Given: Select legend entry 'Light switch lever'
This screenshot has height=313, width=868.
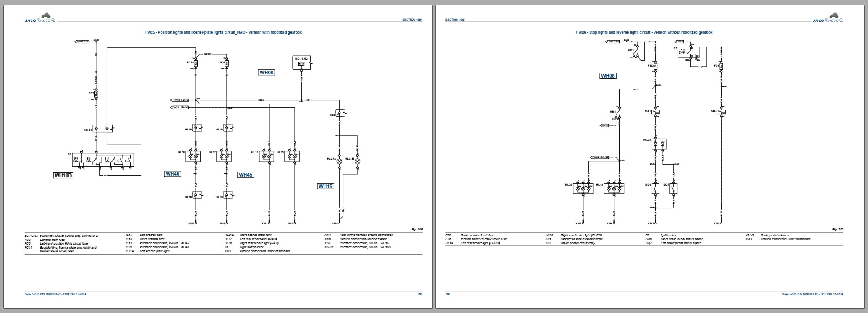Looking at the screenshot, I should point(251,247).
